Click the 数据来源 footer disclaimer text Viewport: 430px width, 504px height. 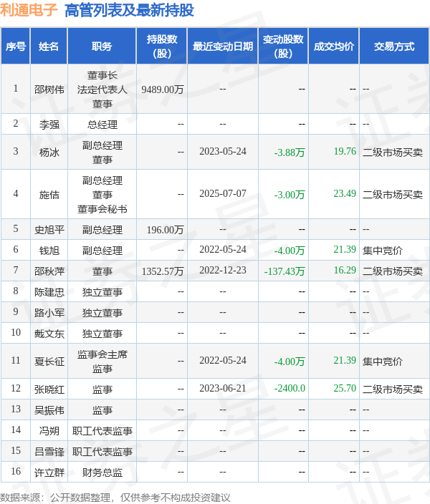pyautogui.click(x=115, y=498)
